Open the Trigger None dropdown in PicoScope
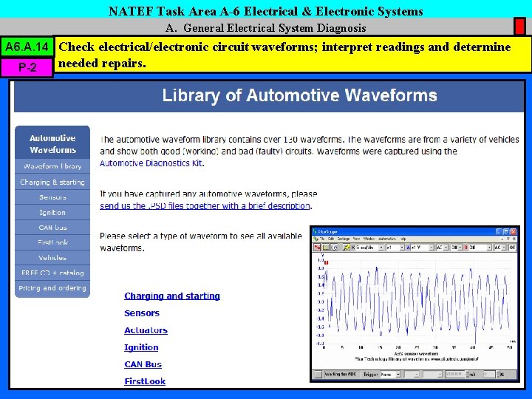This screenshot has width=532, height=399. (391, 375)
